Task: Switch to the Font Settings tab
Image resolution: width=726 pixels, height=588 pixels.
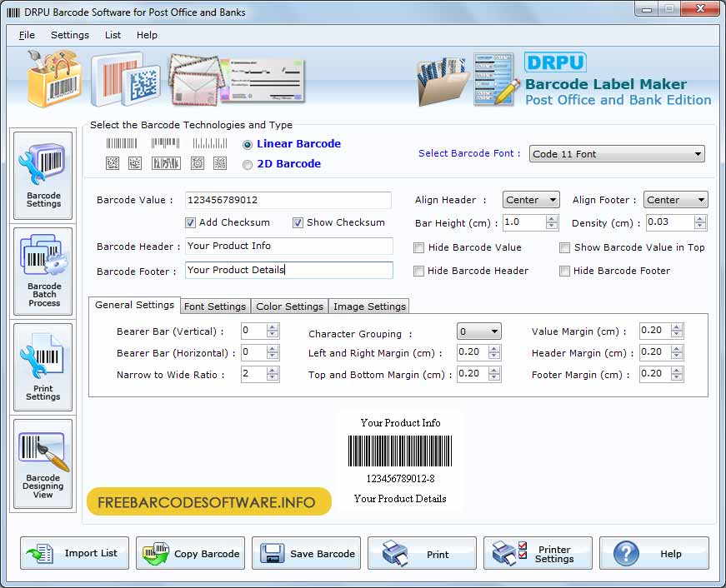Action: click(x=215, y=306)
